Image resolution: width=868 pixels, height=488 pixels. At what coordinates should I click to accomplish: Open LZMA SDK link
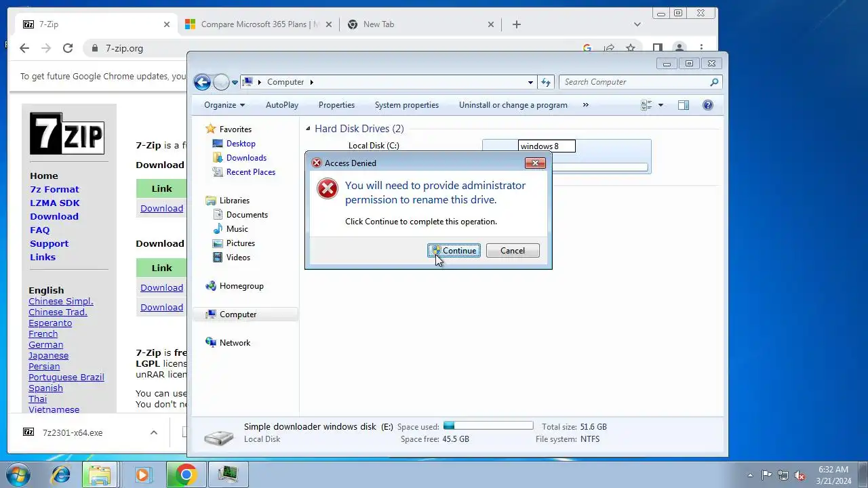coord(55,203)
